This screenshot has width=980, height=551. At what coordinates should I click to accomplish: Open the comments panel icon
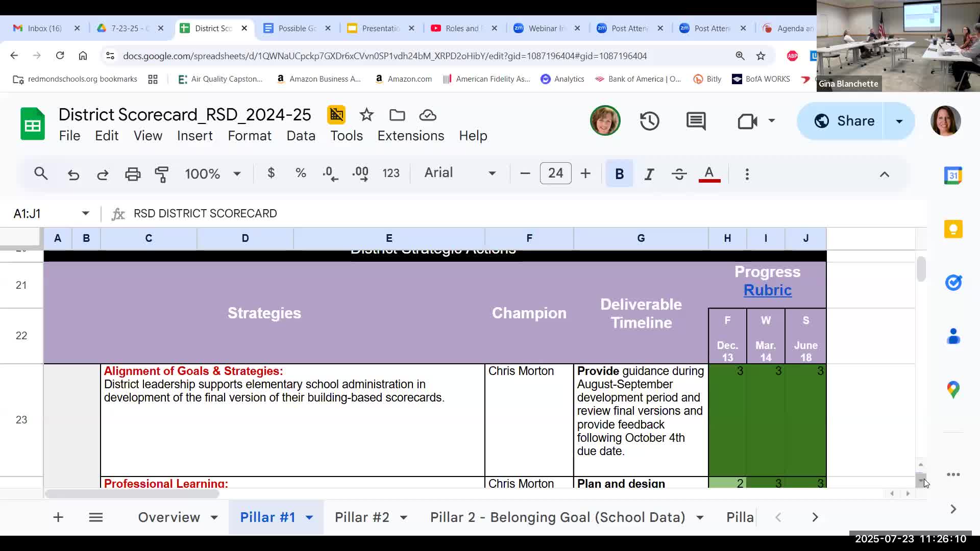696,121
